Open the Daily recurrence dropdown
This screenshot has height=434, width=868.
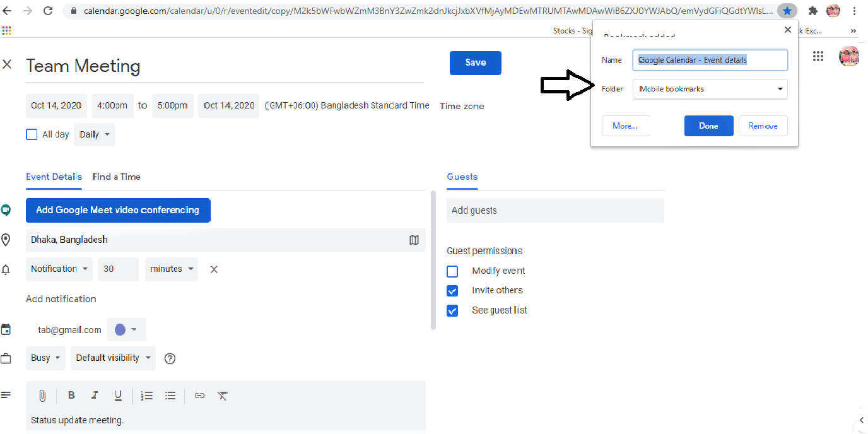(x=95, y=134)
